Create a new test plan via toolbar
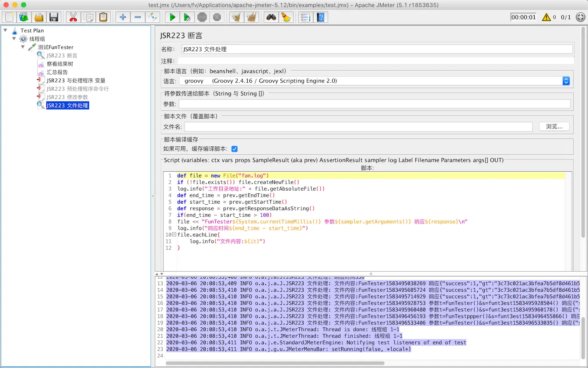Screen dimensions: 588x368 pyautogui.click(x=9, y=17)
